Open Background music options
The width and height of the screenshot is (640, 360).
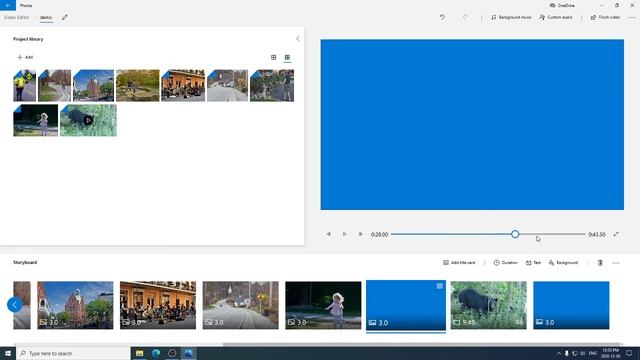[511, 18]
